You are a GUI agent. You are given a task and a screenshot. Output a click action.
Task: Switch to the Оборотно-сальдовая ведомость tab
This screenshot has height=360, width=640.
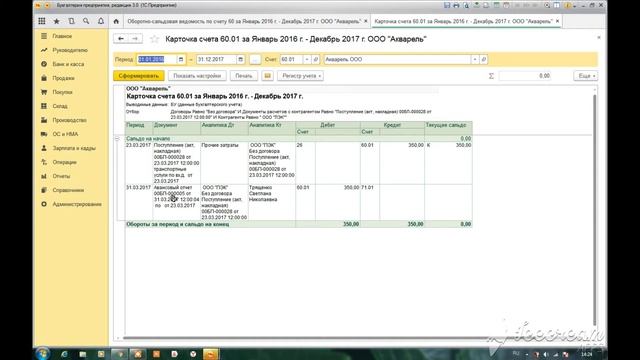[244, 21]
